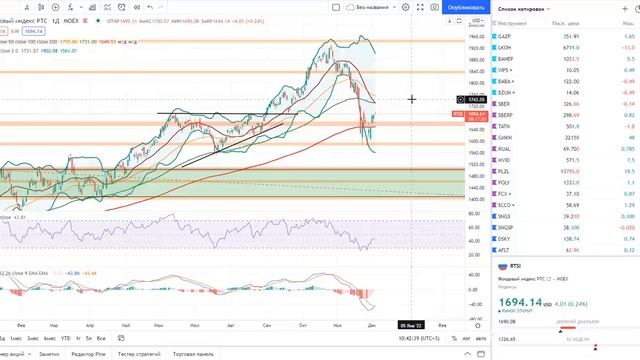Toggle the chart reset arrows icon near USD
Image resolution: width=640 pixels, height=360 pixels.
459,21
